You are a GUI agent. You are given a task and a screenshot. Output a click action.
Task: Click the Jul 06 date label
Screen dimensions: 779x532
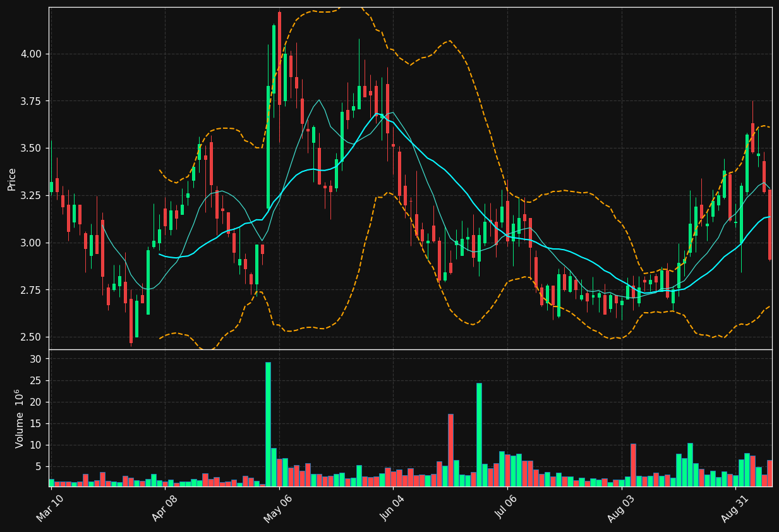[506, 508]
